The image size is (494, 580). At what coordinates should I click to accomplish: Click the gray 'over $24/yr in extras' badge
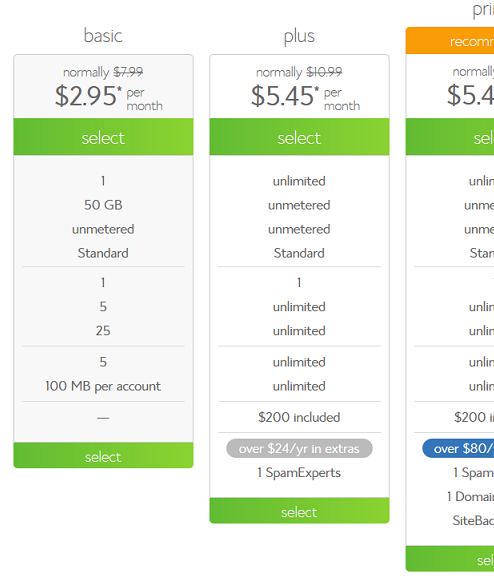(299, 448)
